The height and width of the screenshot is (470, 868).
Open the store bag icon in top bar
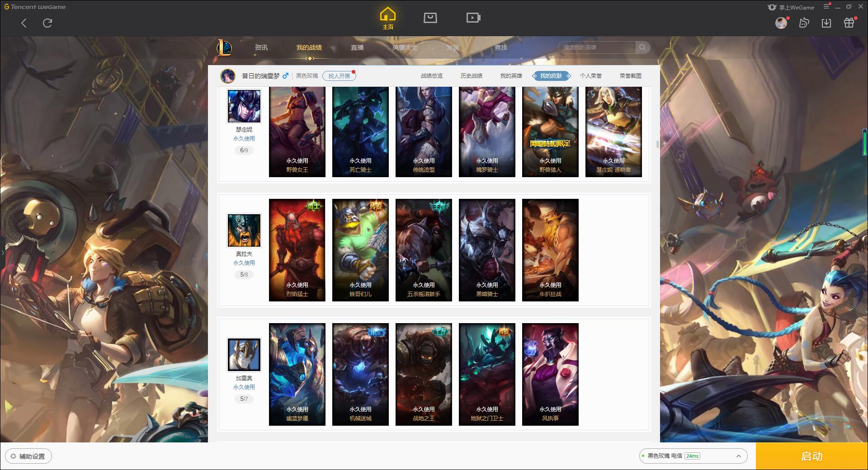(x=430, y=18)
